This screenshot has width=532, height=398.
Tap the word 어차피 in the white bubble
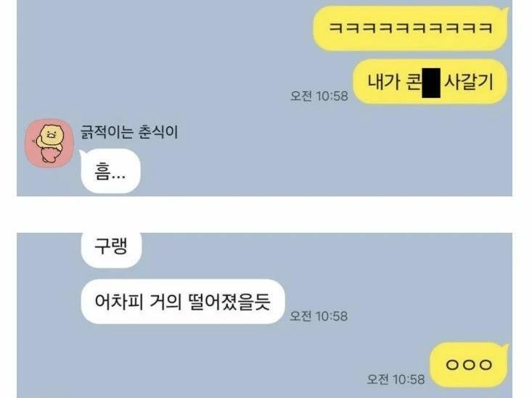(x=119, y=302)
